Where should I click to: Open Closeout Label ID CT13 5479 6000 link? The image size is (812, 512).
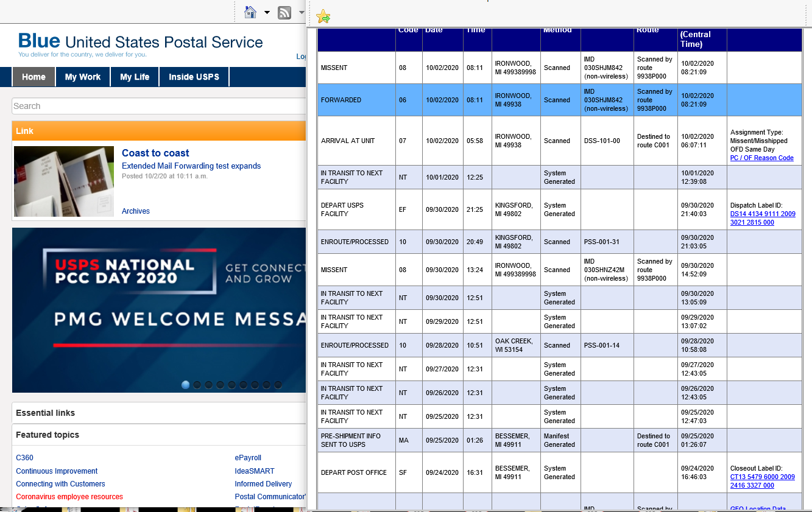[x=763, y=481]
